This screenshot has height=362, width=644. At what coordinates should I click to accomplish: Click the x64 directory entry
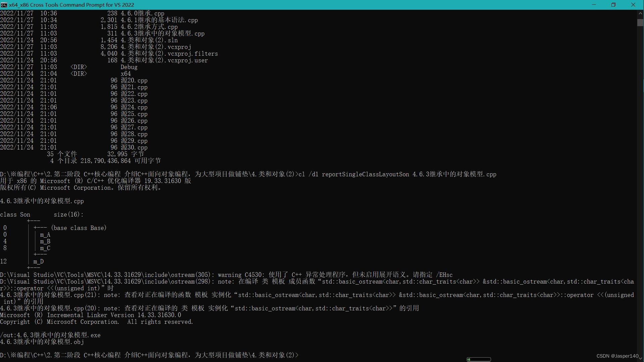[x=126, y=74]
